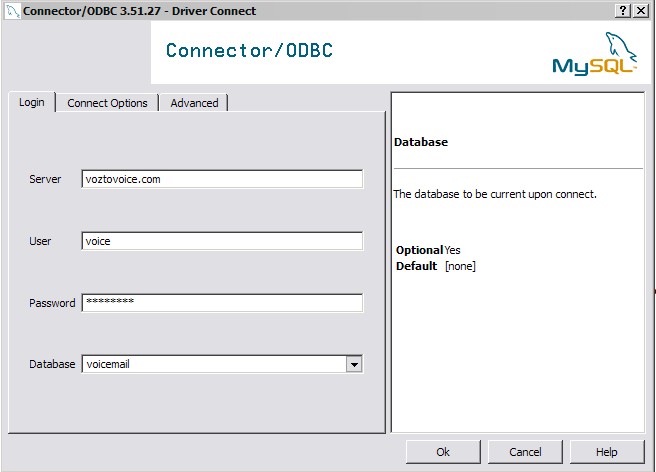Go to the Advanced tab
The height and width of the screenshot is (472, 656).
pyautogui.click(x=194, y=103)
